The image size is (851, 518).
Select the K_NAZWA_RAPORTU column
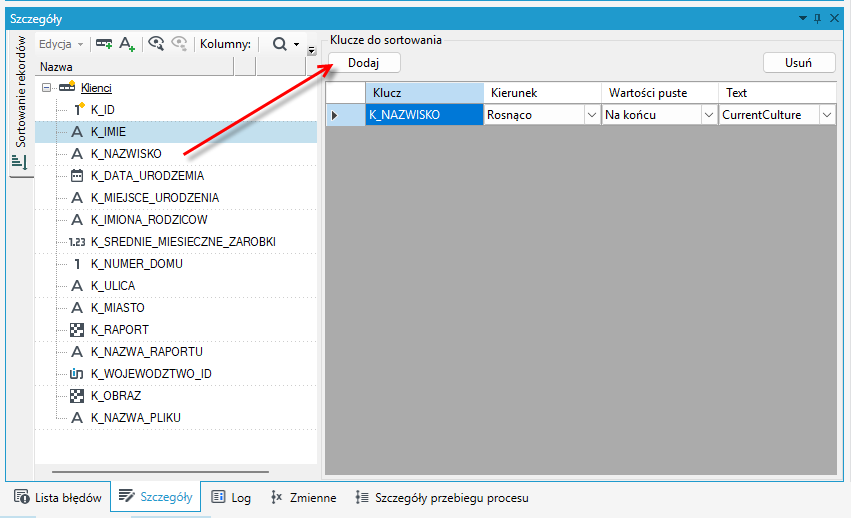[x=147, y=352]
